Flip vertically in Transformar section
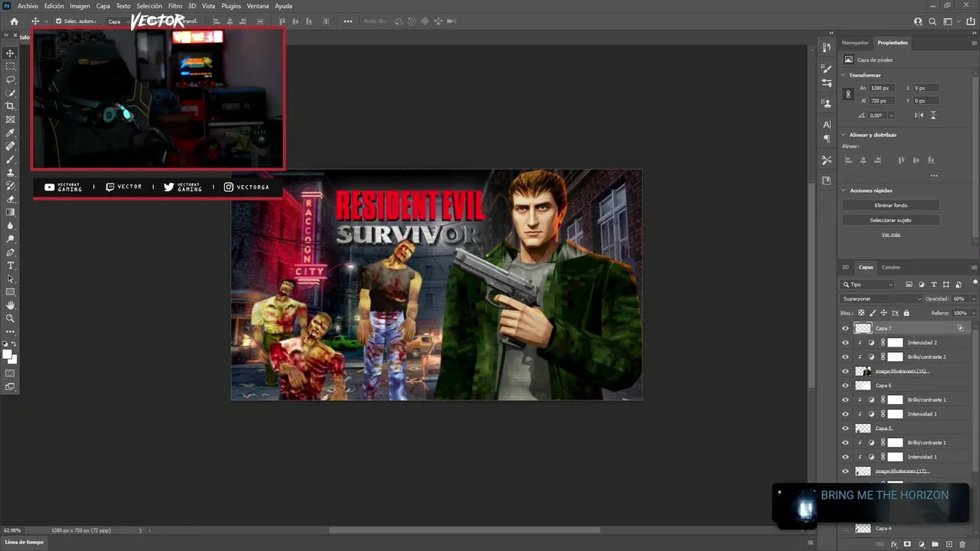Image resolution: width=980 pixels, height=551 pixels. (x=933, y=115)
